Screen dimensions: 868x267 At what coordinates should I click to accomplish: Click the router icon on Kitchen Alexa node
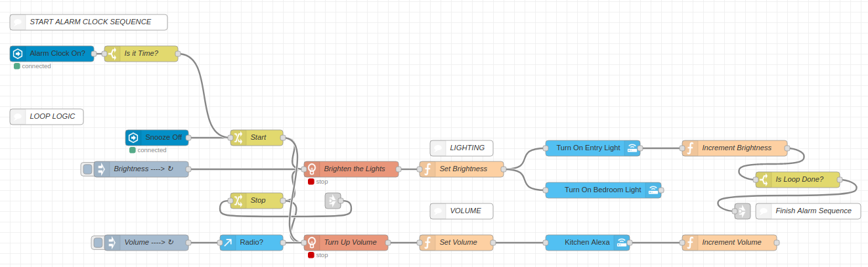click(621, 243)
